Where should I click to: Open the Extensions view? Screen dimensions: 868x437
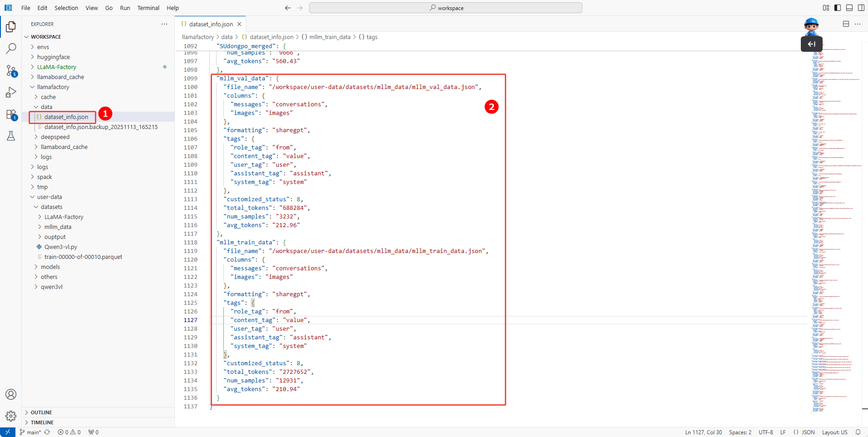[x=11, y=114]
